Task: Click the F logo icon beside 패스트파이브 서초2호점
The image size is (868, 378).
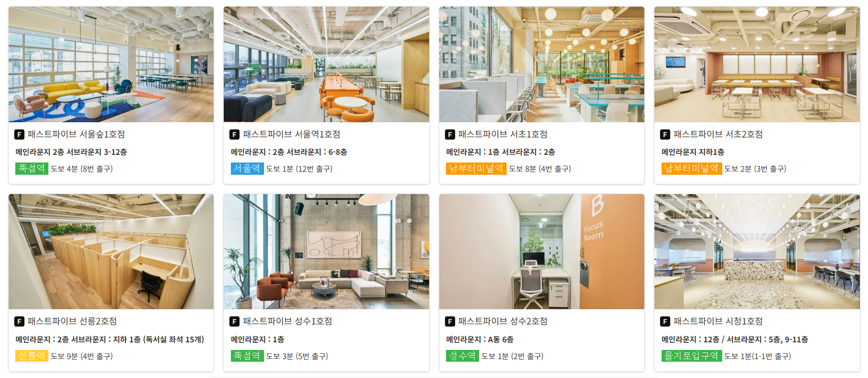Action: [x=665, y=134]
